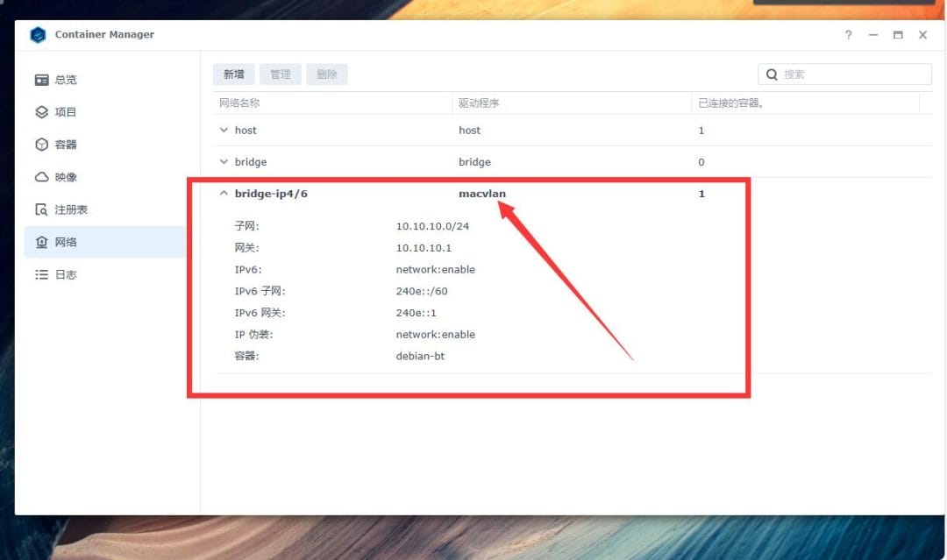Select the Network (网络) sidebar icon
The image size is (947, 560).
[x=40, y=241]
